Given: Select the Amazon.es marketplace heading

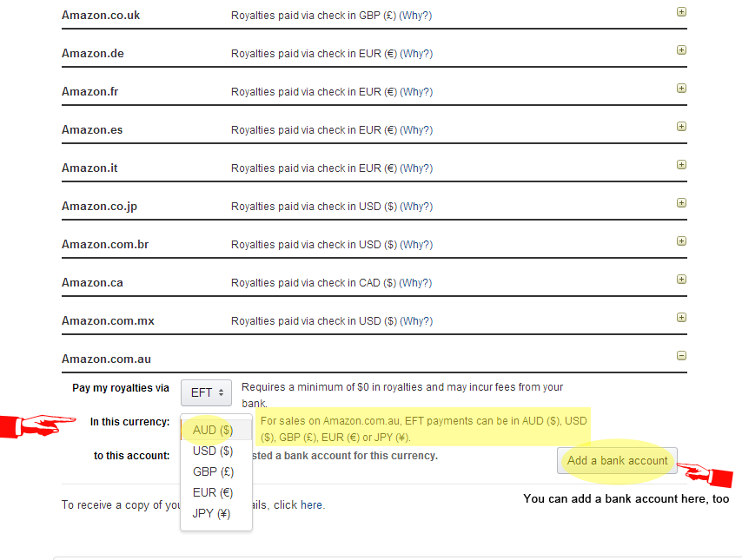Looking at the screenshot, I should click(92, 129).
